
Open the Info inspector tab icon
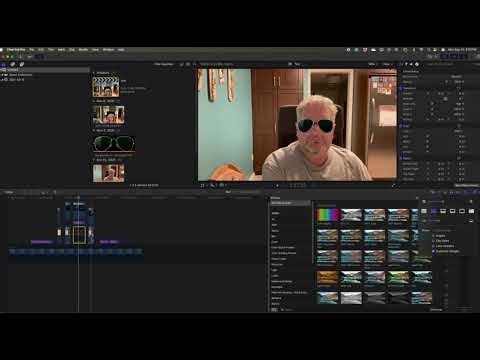coord(417,64)
